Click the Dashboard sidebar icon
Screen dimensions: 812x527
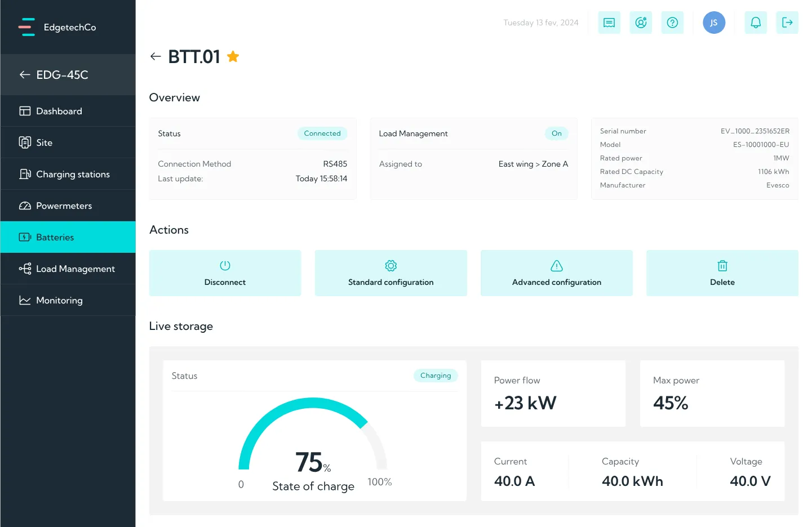click(25, 111)
